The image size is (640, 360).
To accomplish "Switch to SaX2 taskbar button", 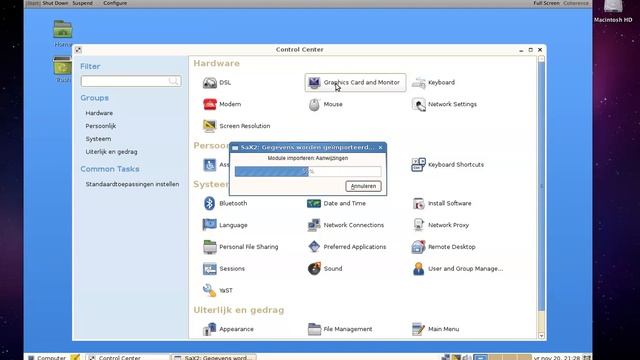I will (213, 358).
